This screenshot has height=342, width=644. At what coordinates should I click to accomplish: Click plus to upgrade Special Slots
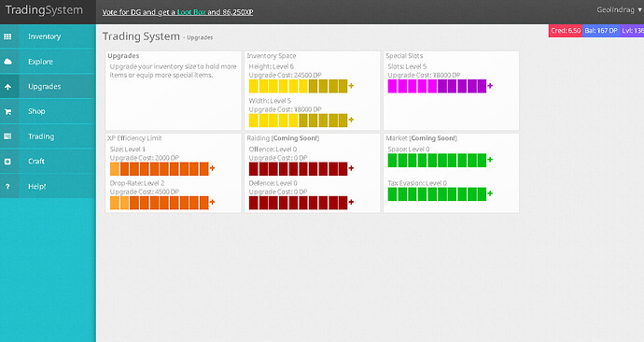[490, 86]
